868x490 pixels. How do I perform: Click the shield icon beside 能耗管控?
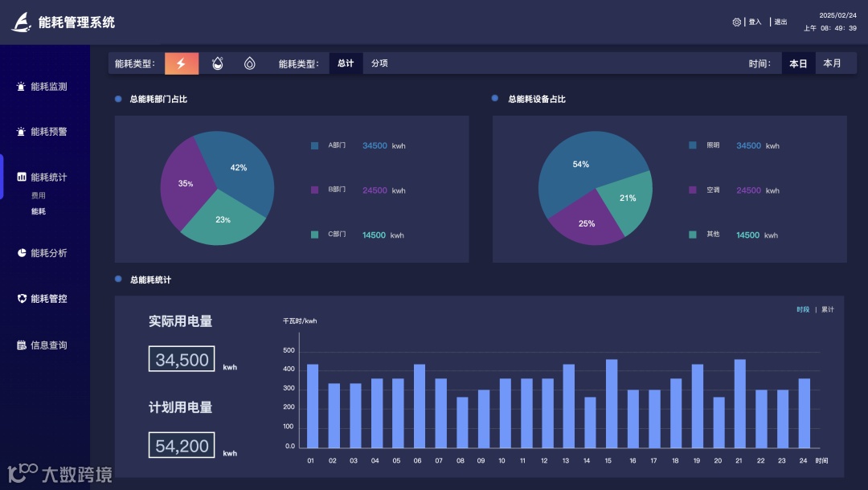pyautogui.click(x=22, y=299)
